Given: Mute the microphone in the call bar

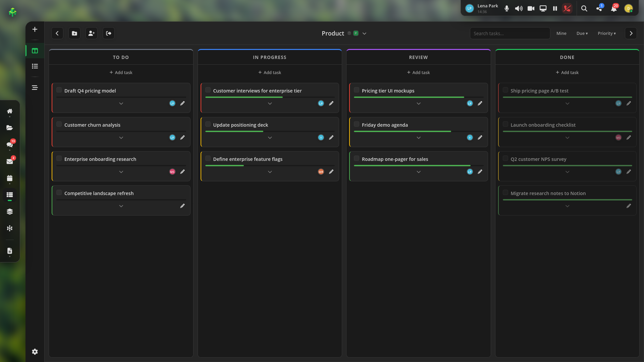Looking at the screenshot, I should [x=507, y=8].
